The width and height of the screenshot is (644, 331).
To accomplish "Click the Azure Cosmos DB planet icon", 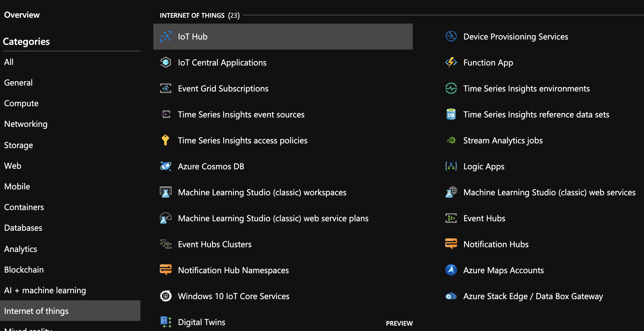I will [166, 166].
